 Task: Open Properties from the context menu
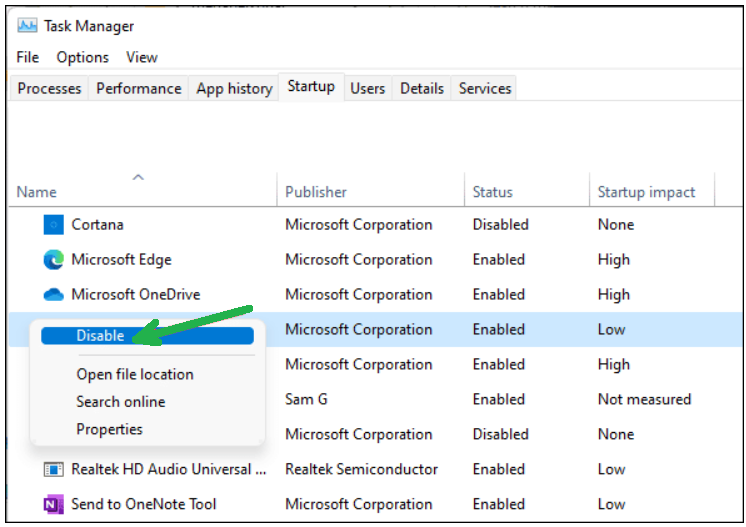tap(110, 430)
